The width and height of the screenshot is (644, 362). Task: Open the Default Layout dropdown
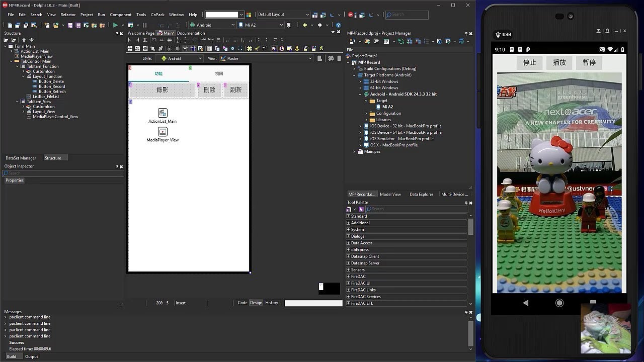coord(307,15)
